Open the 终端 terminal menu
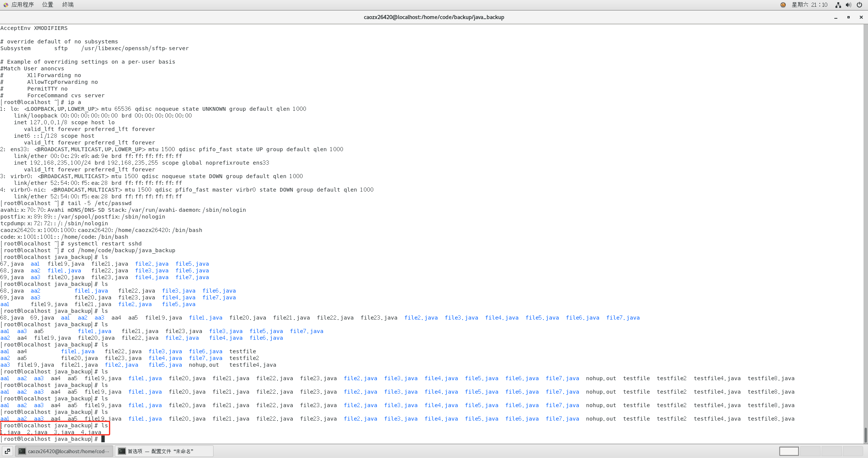The height and width of the screenshot is (458, 868). (68, 4)
